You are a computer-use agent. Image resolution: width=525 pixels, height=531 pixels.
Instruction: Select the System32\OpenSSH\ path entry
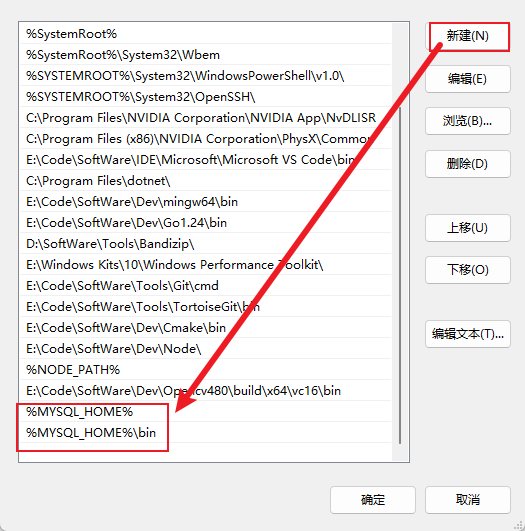[206, 97]
